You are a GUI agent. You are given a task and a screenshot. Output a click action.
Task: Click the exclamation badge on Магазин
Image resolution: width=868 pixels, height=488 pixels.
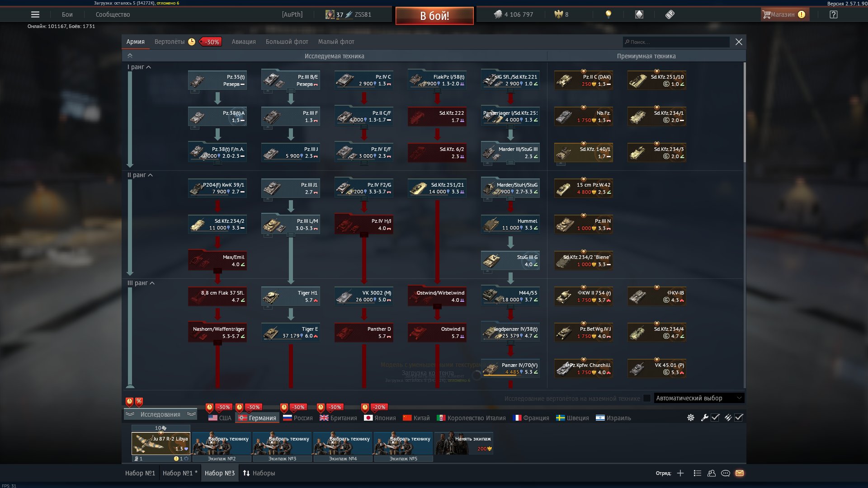click(802, 14)
